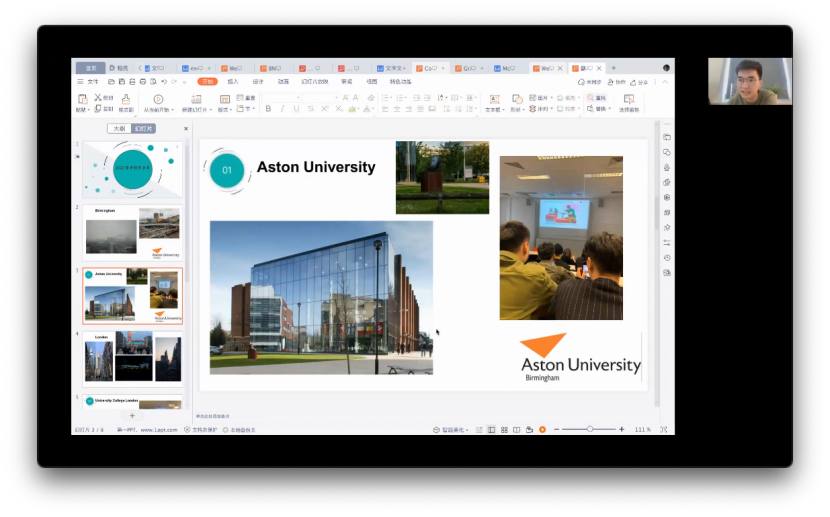Open the Shapes dropdown arrow
The width and height of the screenshot is (830, 517).
(524, 110)
